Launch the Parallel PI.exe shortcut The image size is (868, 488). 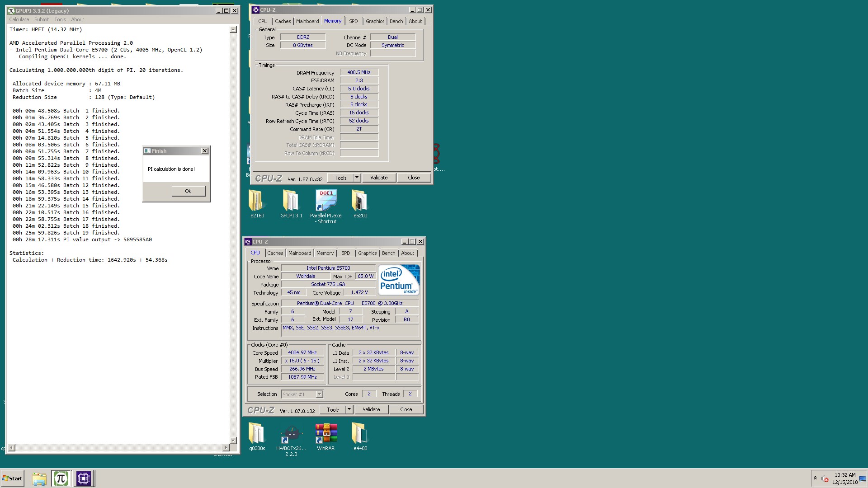(x=326, y=206)
